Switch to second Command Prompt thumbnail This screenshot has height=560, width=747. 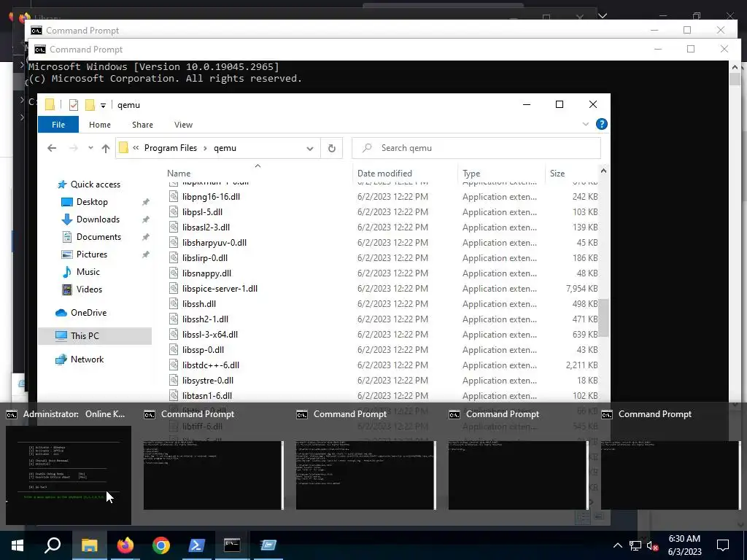(x=365, y=475)
